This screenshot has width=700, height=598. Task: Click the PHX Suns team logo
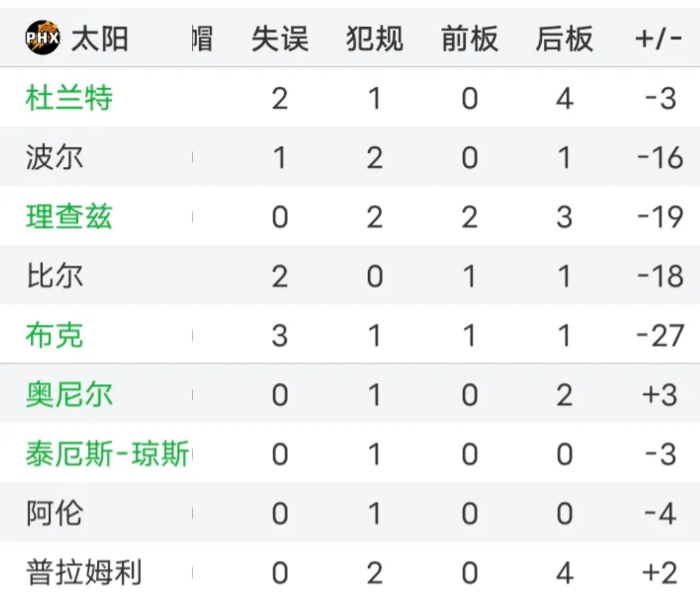[42, 38]
